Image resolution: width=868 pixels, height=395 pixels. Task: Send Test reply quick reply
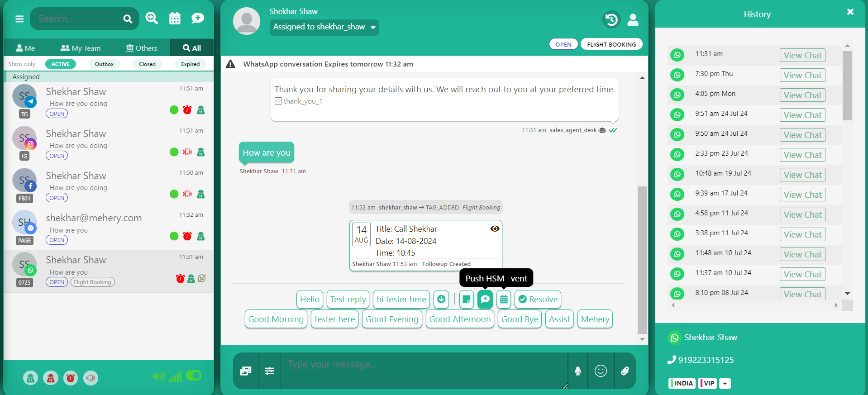coord(348,299)
